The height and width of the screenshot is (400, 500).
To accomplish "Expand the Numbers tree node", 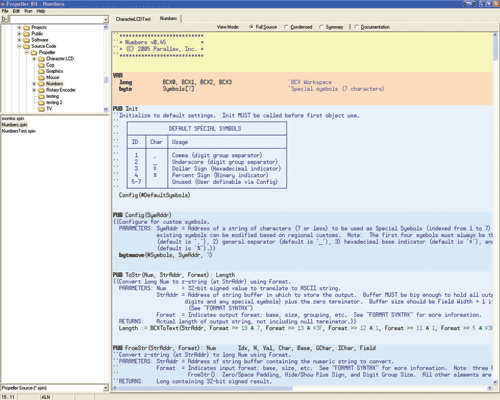I will [x=34, y=84].
